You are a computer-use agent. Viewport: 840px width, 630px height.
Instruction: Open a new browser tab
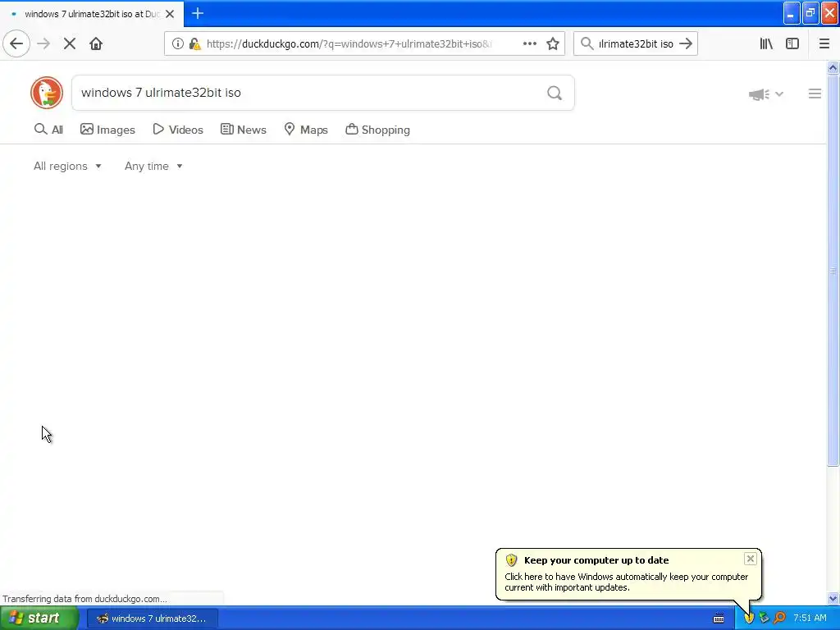(198, 13)
